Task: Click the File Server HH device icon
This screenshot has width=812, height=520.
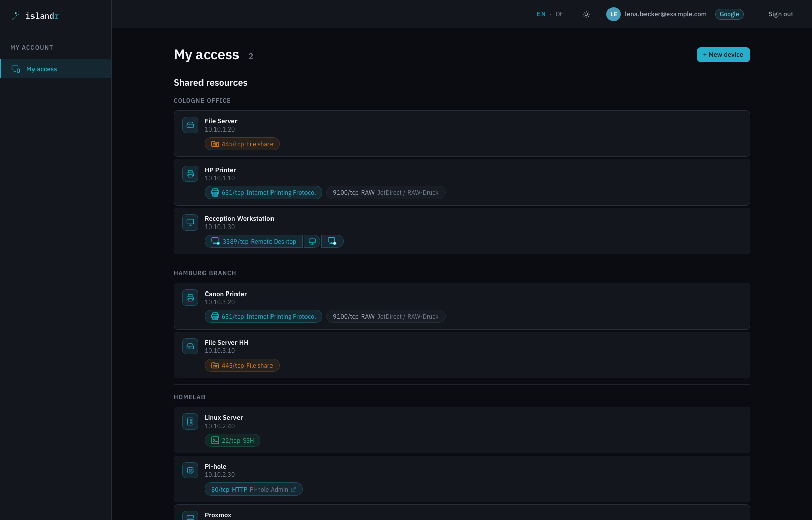Action: (x=190, y=346)
